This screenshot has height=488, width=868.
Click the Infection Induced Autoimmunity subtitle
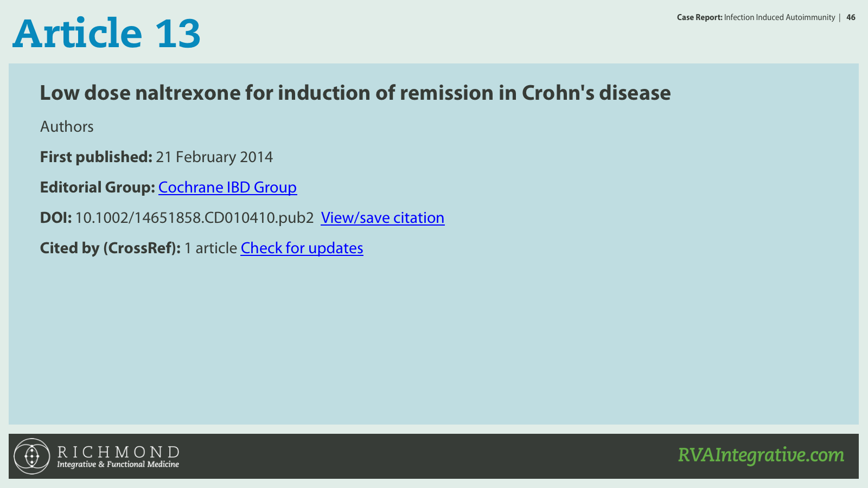tap(780, 17)
